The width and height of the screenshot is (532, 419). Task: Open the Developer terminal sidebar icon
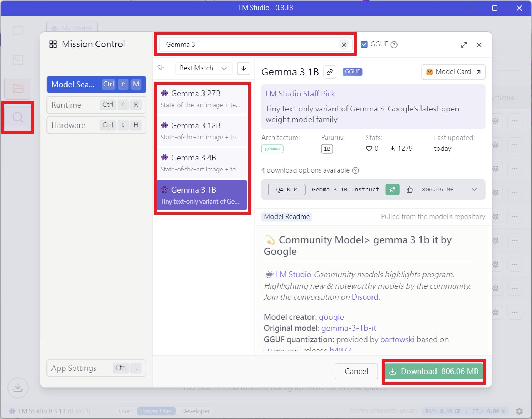(18, 60)
